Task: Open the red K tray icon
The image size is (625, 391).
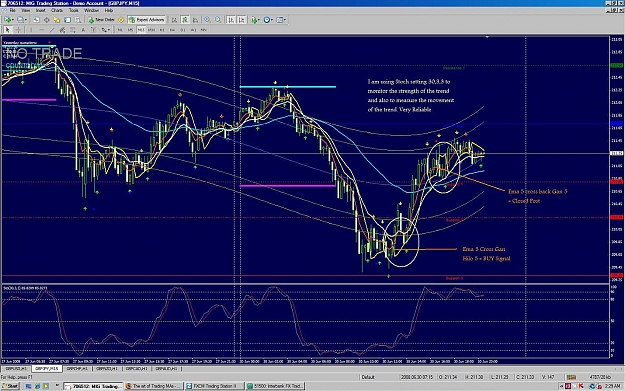Action: pyautogui.click(x=581, y=386)
